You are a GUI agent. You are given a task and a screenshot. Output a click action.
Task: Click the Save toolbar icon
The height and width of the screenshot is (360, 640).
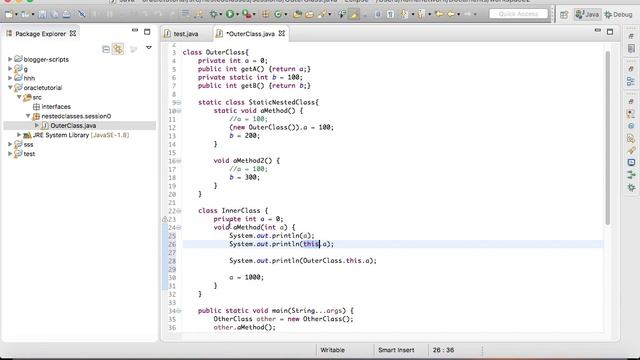tap(42, 14)
